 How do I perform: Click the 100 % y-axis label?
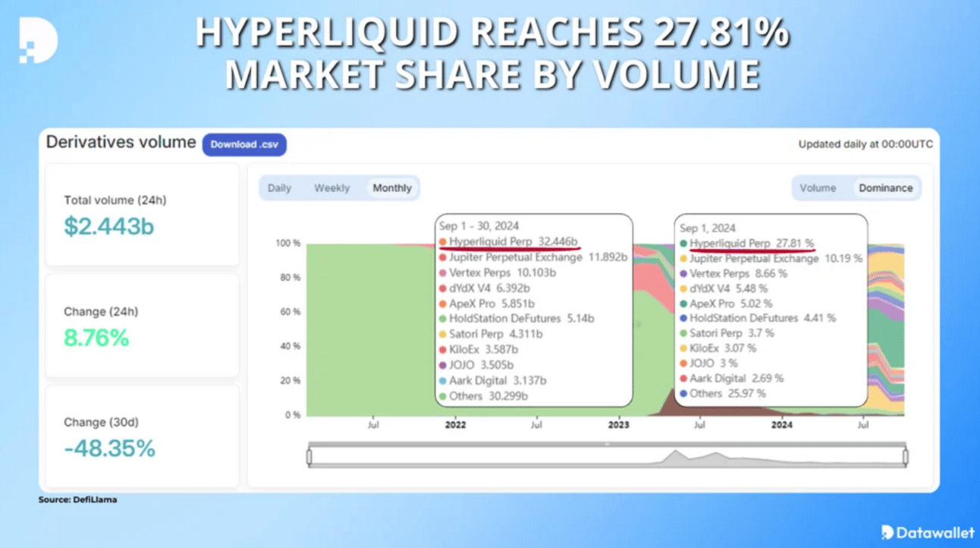pos(287,244)
